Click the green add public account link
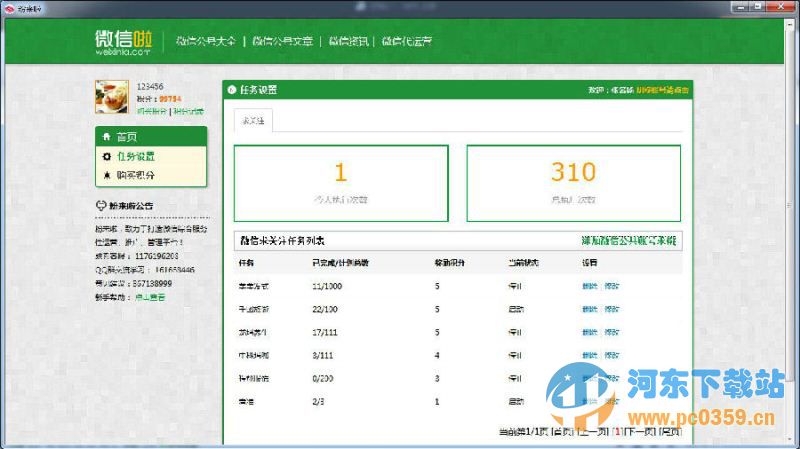The height and width of the screenshot is (449, 800). tap(629, 240)
